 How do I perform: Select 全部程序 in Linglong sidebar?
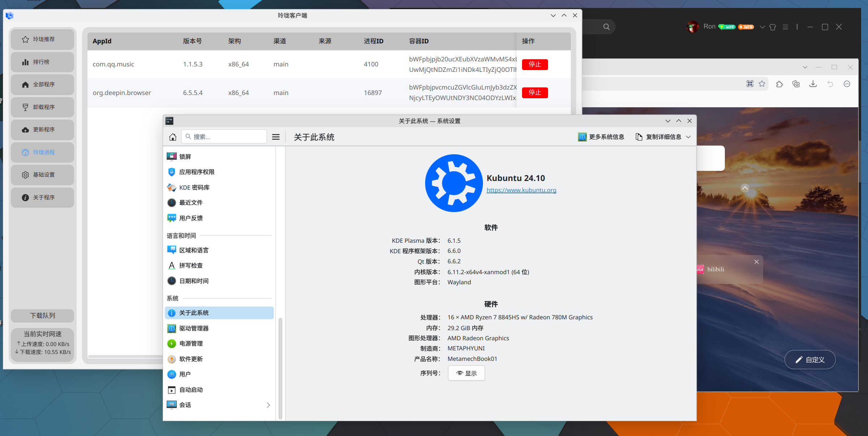pyautogui.click(x=42, y=85)
